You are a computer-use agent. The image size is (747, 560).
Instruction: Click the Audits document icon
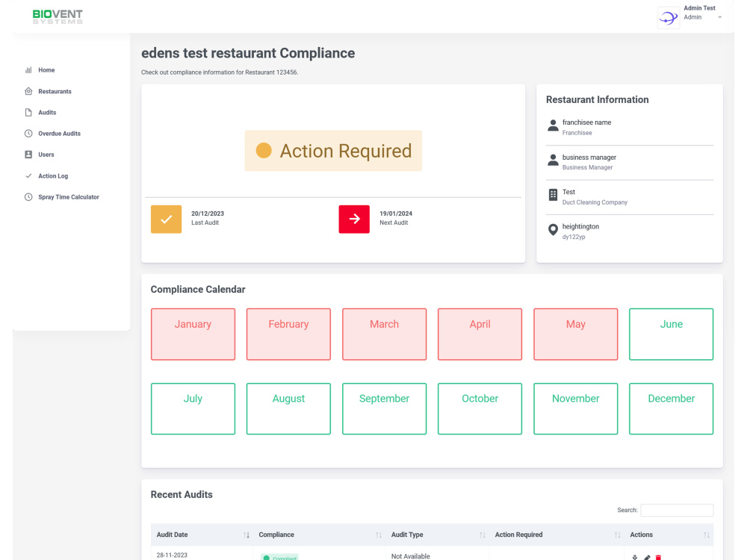[28, 113]
